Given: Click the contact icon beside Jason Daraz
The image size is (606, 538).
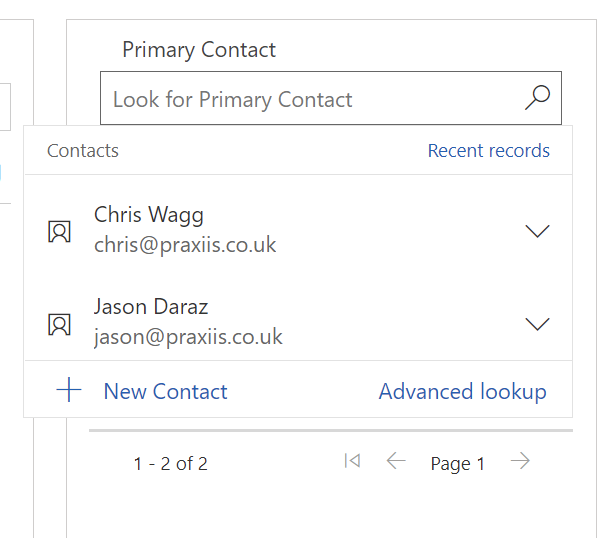Looking at the screenshot, I should pyautogui.click(x=60, y=324).
